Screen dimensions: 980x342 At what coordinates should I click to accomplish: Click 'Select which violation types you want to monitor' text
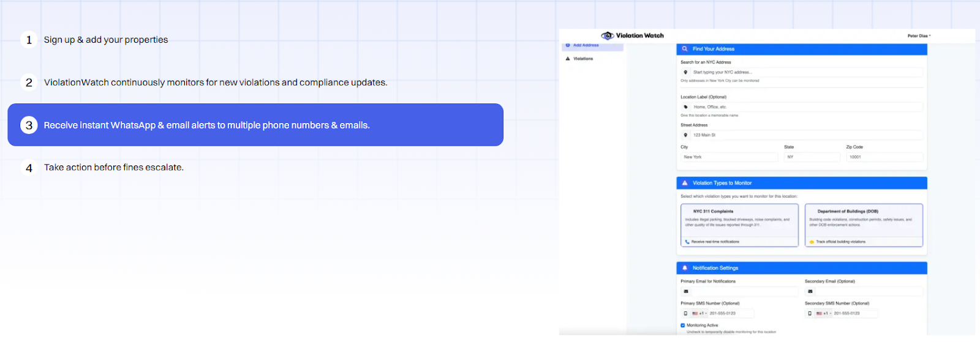(739, 196)
